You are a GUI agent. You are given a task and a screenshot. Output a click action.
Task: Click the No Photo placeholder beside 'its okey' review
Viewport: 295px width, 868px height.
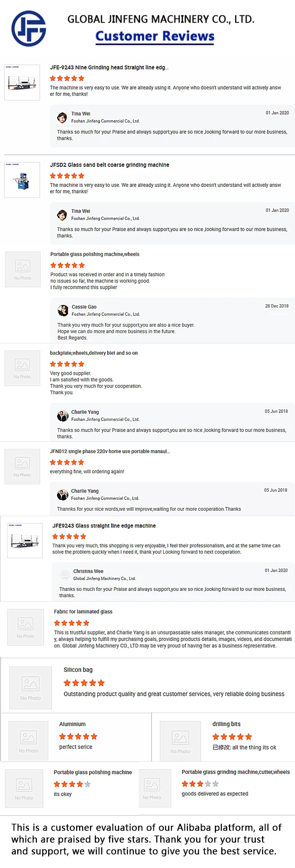click(24, 788)
